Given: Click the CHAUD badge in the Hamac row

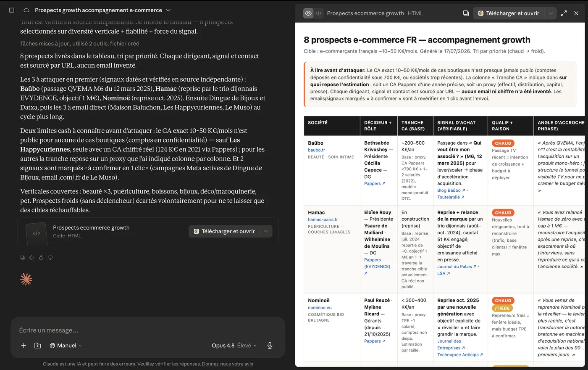Looking at the screenshot, I should coord(503,213).
